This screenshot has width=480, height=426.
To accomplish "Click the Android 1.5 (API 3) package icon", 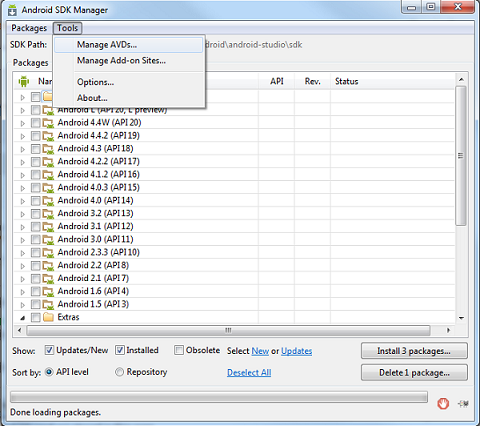I will coord(48,304).
